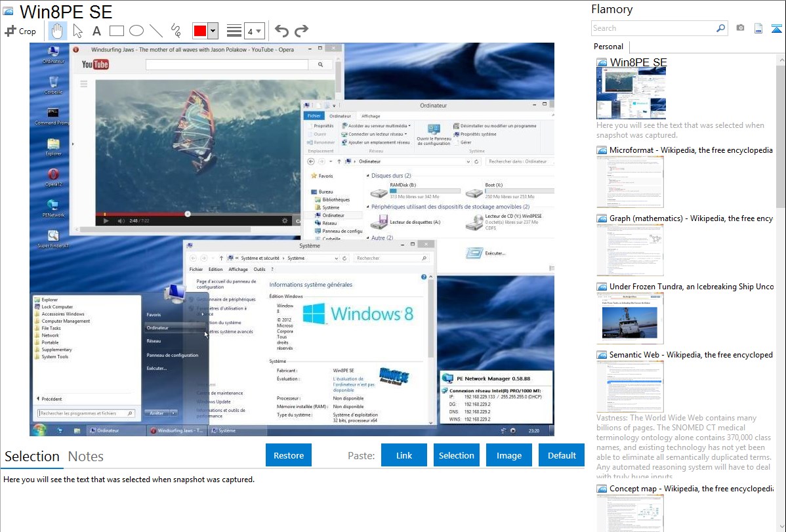Select the Crop tool
786x532 pixels.
pos(20,31)
